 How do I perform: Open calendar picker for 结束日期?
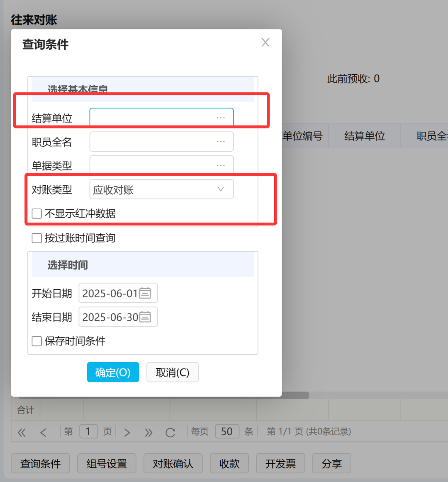(145, 317)
